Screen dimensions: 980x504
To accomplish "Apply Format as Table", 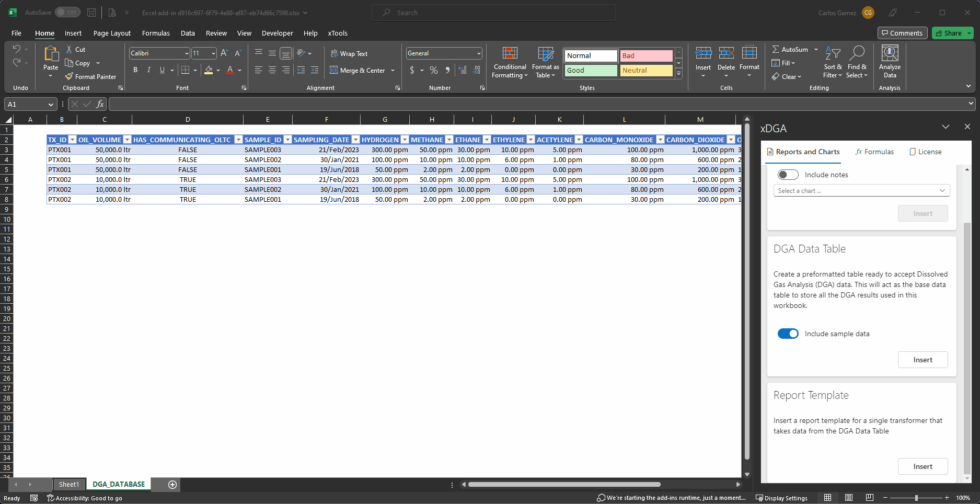I will [545, 62].
